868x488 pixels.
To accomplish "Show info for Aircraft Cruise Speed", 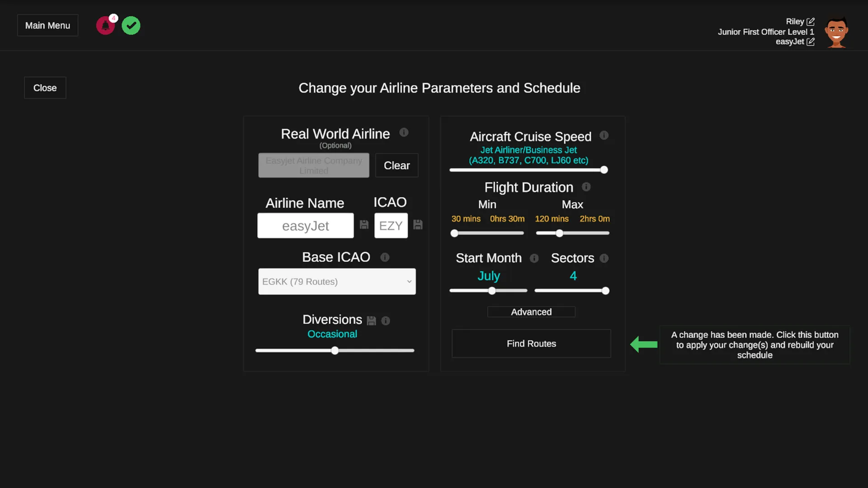I will coord(604,135).
